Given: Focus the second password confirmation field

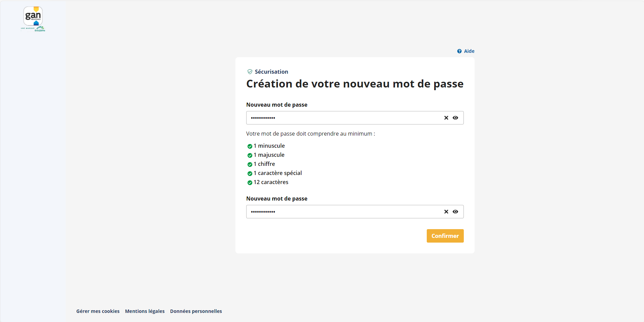Looking at the screenshot, I should [x=344, y=212].
